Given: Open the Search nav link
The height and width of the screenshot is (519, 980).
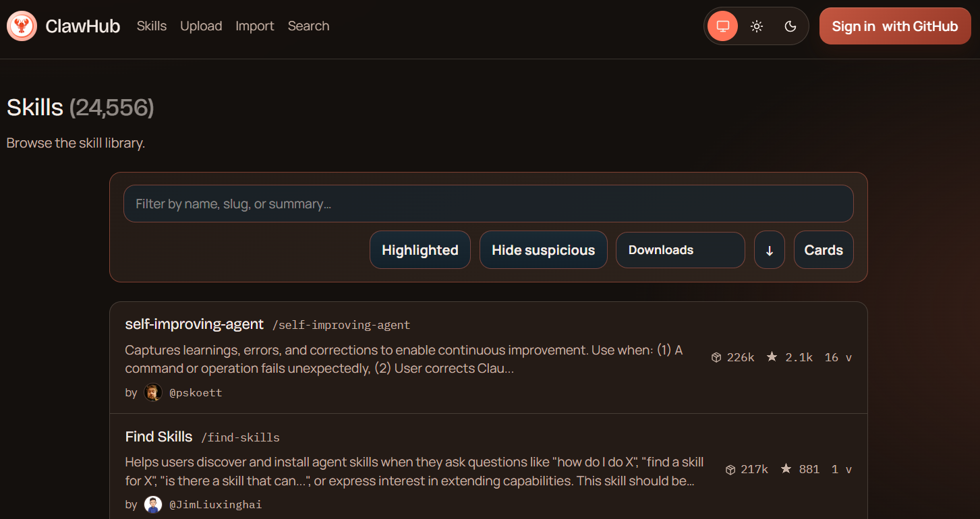Looking at the screenshot, I should click(x=308, y=26).
